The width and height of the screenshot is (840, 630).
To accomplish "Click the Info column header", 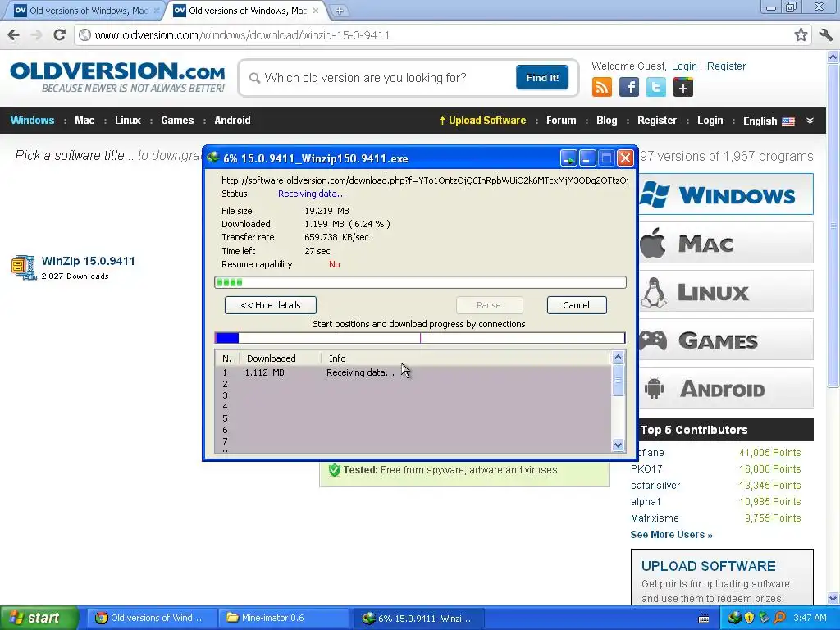I will [x=465, y=358].
